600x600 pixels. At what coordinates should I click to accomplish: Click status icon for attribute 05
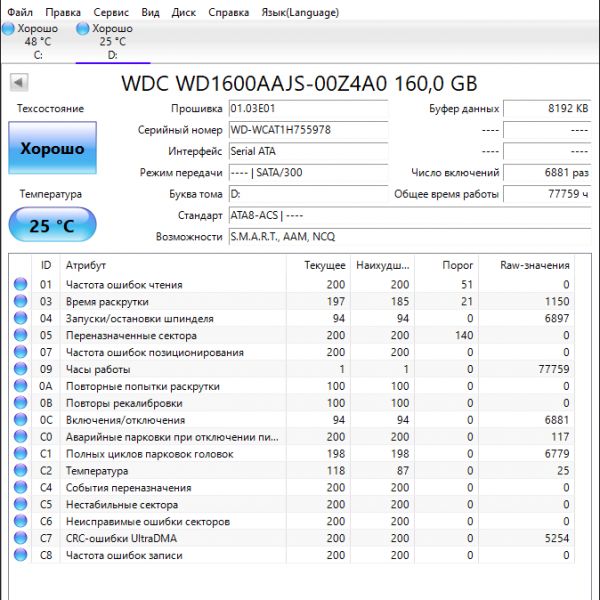pyautogui.click(x=20, y=335)
